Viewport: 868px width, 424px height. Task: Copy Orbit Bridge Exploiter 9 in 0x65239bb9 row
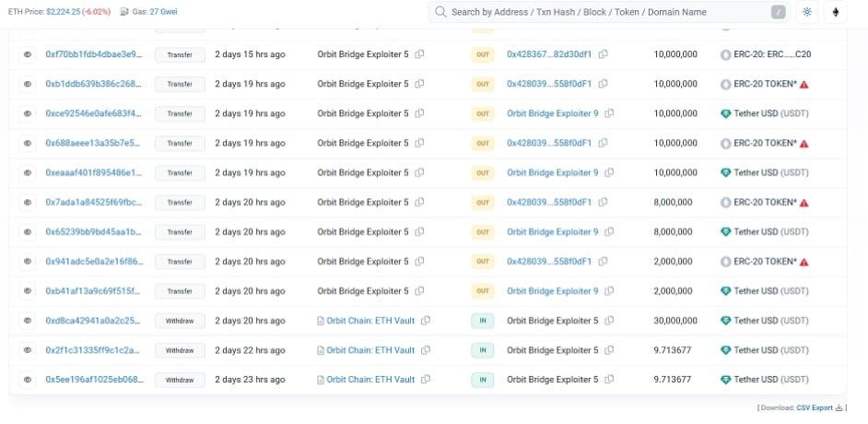(609, 231)
